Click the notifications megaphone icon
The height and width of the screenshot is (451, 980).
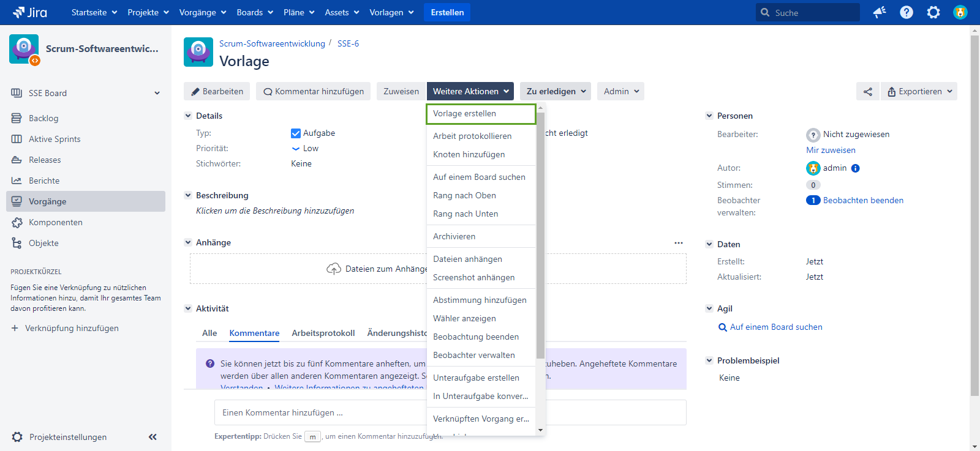[x=880, y=12]
